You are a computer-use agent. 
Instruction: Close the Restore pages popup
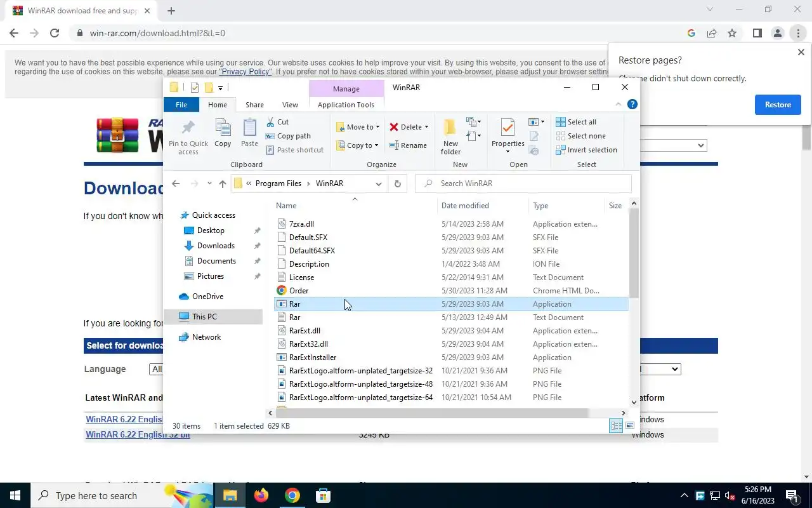801,52
